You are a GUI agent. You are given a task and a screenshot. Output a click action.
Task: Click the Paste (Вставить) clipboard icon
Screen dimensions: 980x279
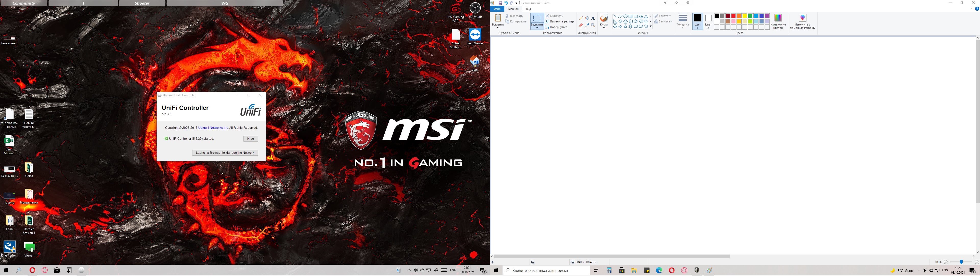498,18
